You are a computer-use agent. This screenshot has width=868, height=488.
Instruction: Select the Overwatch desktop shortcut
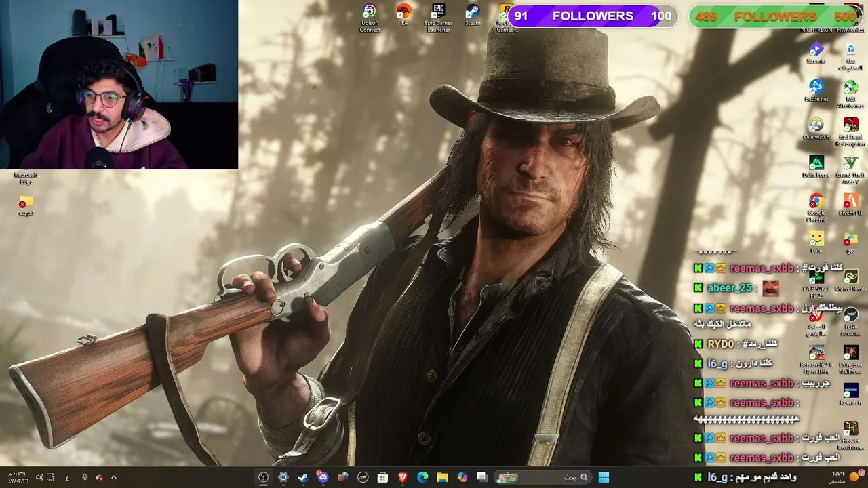coord(816,129)
